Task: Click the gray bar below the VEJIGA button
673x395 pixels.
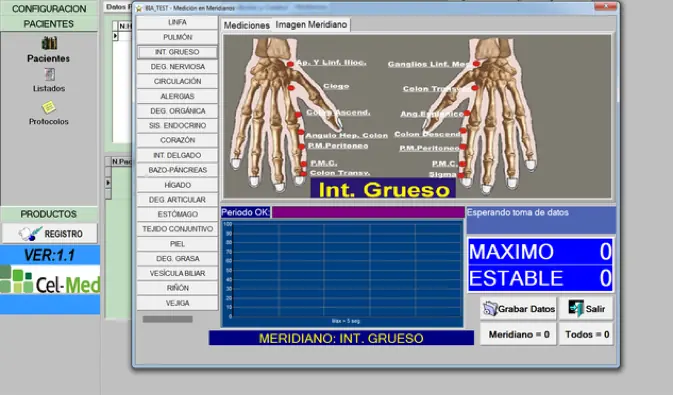Action: (x=167, y=319)
